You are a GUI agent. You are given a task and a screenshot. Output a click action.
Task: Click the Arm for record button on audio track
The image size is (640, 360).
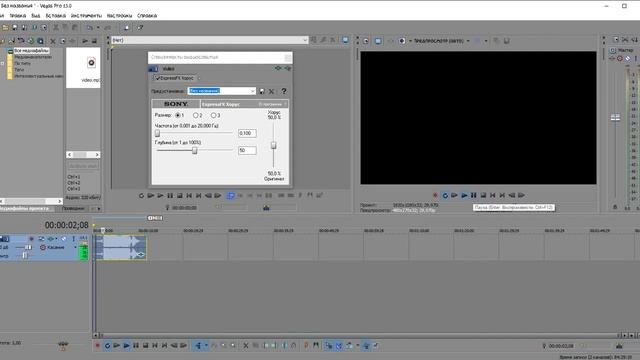[31, 239]
